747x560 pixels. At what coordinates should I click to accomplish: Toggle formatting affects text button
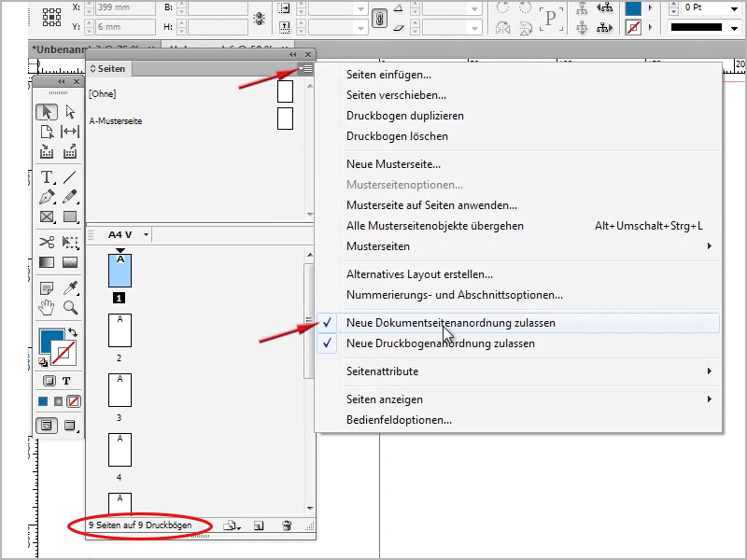tap(66, 381)
